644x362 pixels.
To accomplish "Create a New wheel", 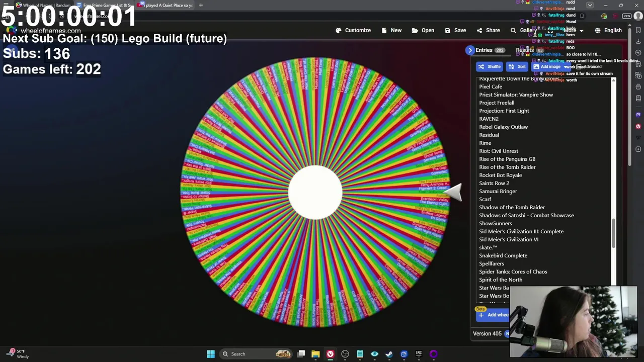I will [391, 30].
